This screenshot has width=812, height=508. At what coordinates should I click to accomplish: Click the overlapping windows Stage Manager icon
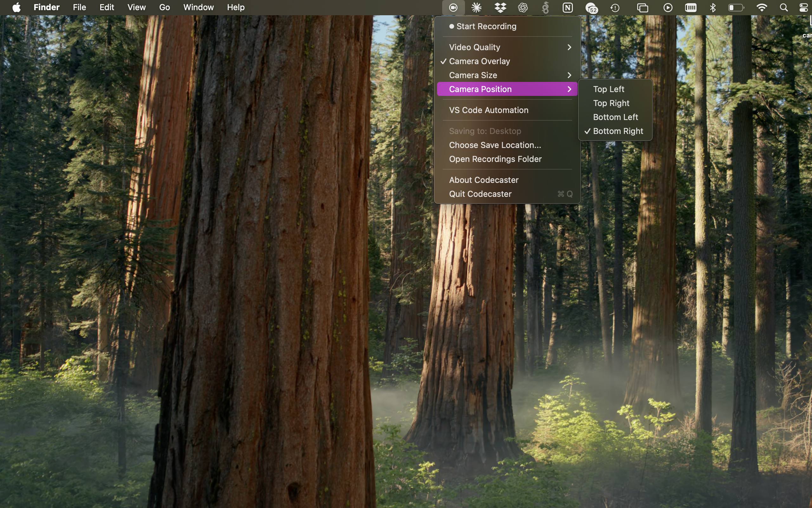pos(643,7)
